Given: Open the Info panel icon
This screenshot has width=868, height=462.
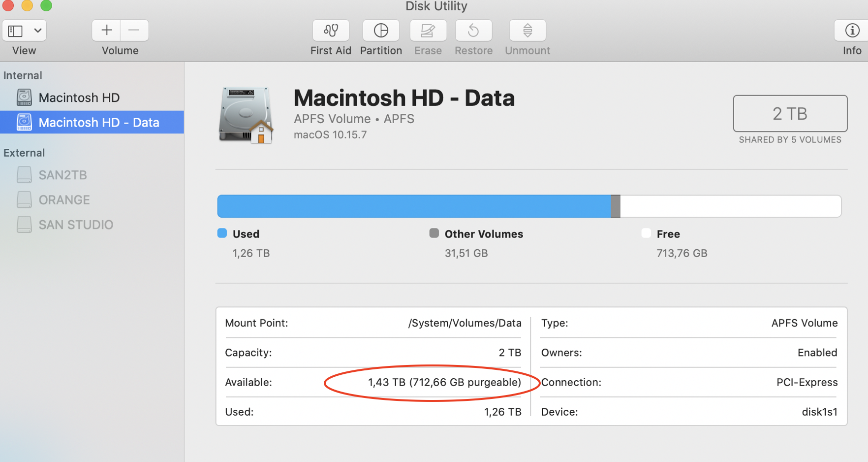Looking at the screenshot, I should (852, 31).
